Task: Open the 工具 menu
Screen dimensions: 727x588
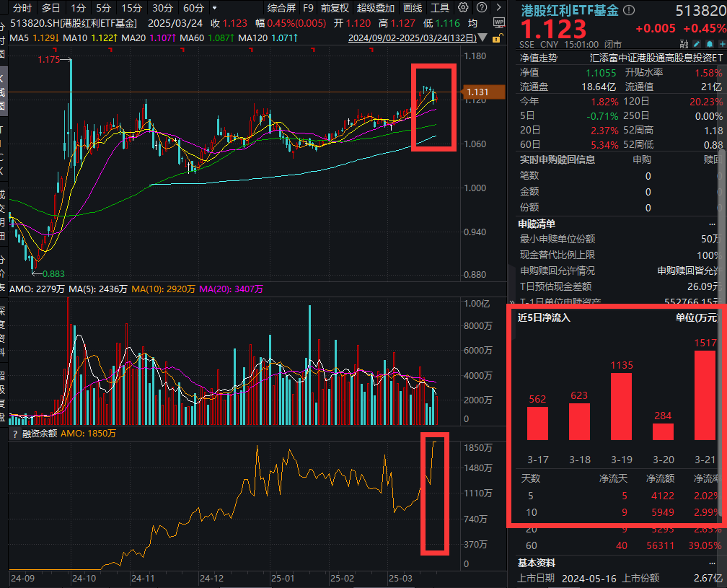Action: (x=440, y=8)
